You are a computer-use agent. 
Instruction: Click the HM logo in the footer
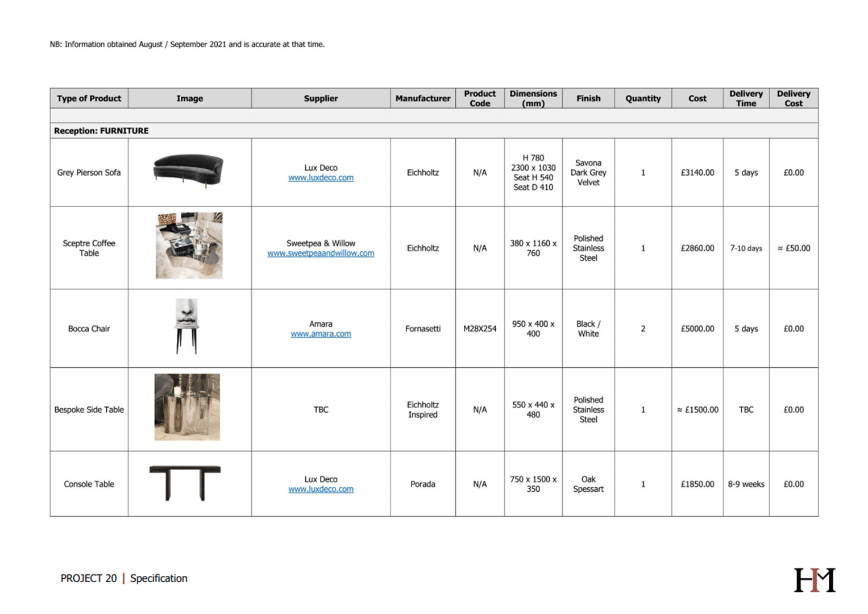[x=814, y=580]
